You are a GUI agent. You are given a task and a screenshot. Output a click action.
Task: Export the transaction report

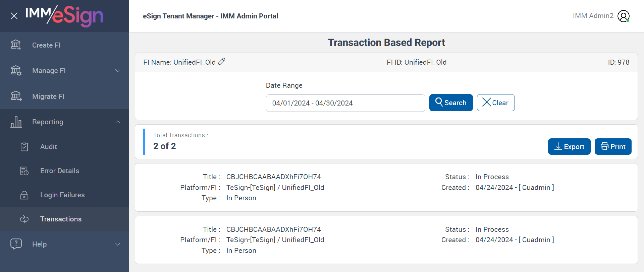(x=569, y=146)
